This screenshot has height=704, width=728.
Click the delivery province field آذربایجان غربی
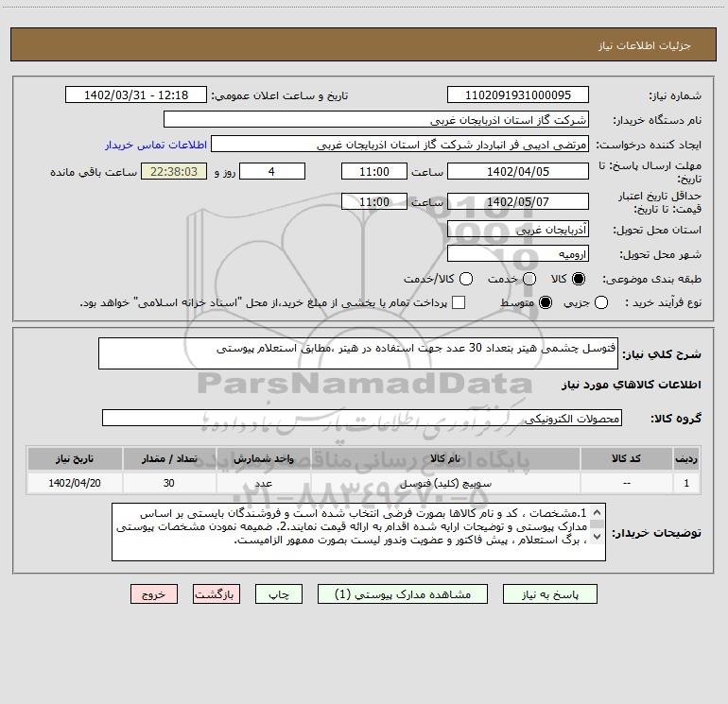[x=518, y=230]
